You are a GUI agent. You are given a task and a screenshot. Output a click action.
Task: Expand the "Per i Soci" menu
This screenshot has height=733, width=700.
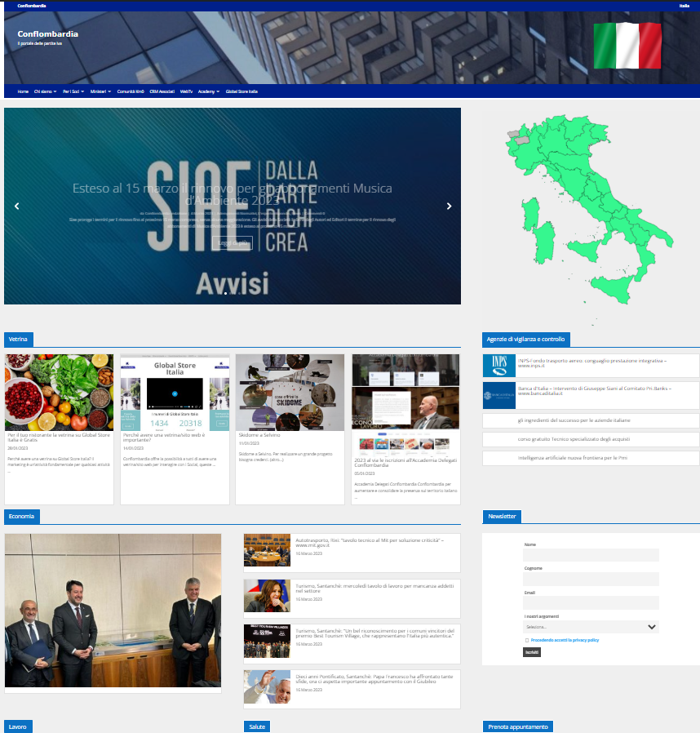(x=73, y=91)
